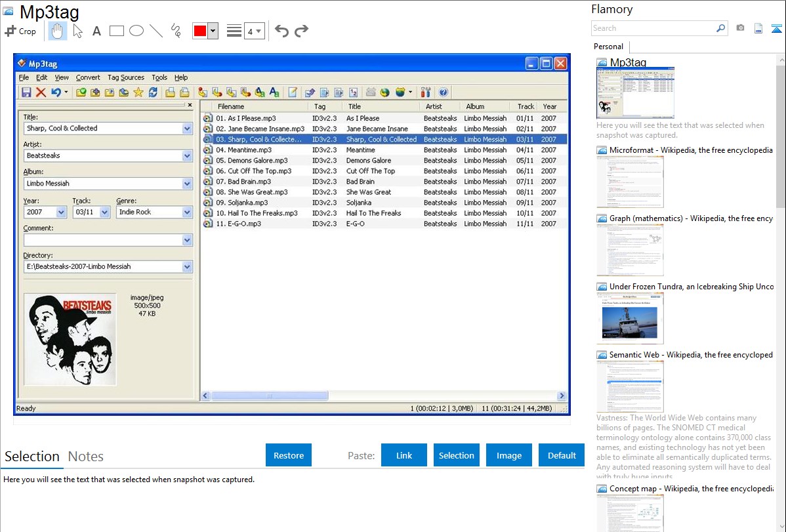Expand the color picker dropdown arrow
The width and height of the screenshot is (786, 532).
coord(213,31)
